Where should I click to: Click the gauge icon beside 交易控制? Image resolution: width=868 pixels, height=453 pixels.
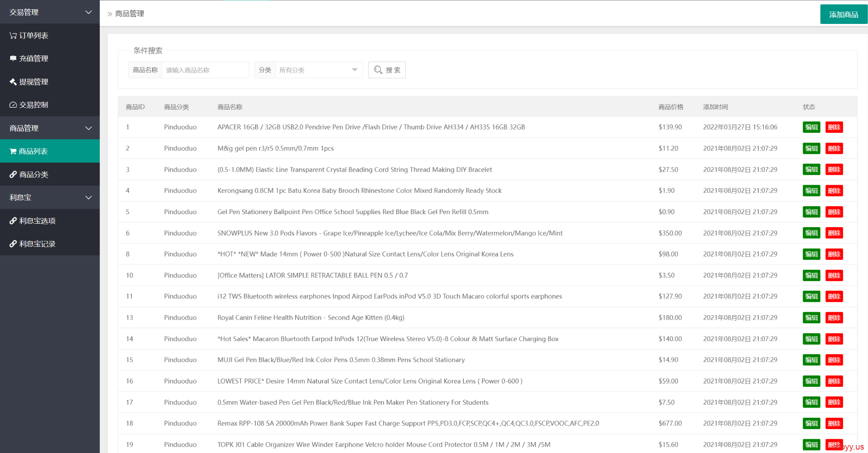[x=13, y=105]
